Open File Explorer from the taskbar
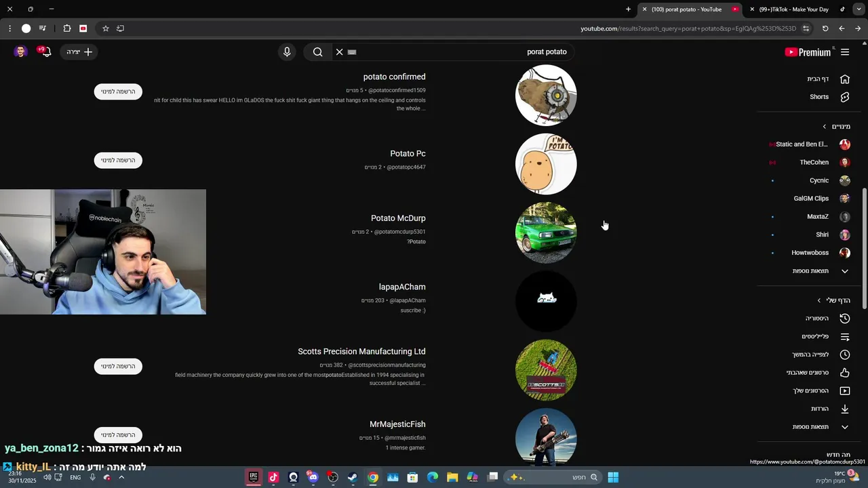The height and width of the screenshot is (488, 868). 452,477
